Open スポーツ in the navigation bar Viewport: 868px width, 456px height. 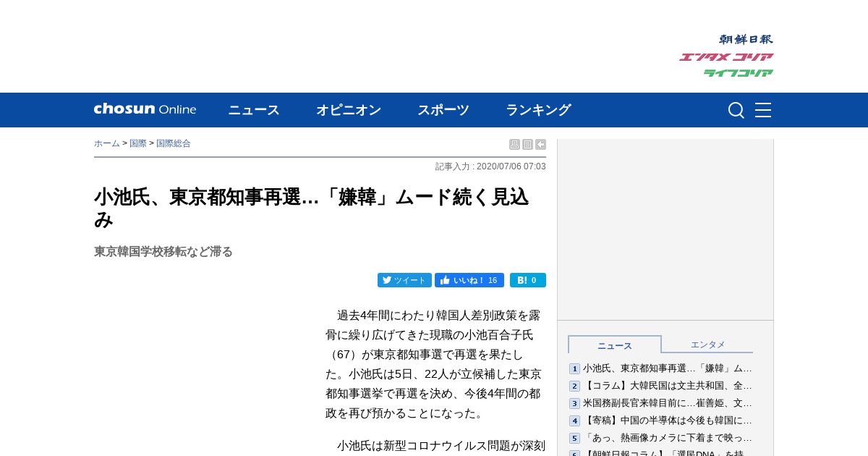(443, 110)
